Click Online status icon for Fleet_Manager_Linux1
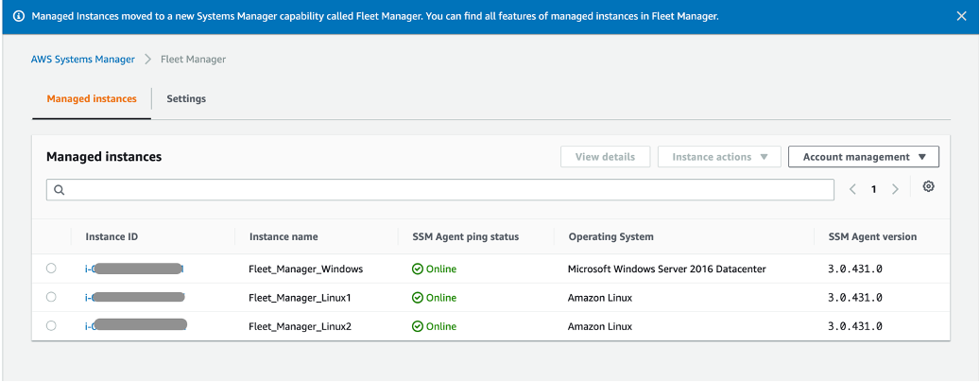Image resolution: width=980 pixels, height=382 pixels. click(x=418, y=298)
